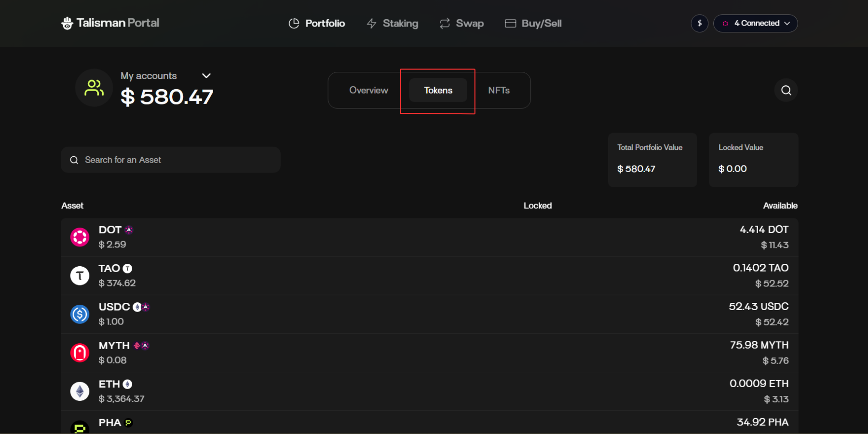Open the Staking page
The height and width of the screenshot is (434, 868).
coord(393,23)
